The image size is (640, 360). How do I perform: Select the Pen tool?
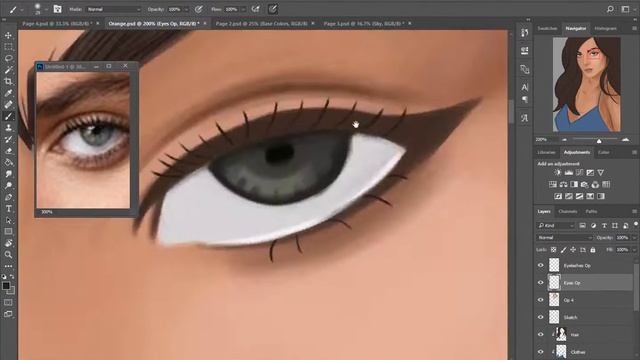click(8, 197)
